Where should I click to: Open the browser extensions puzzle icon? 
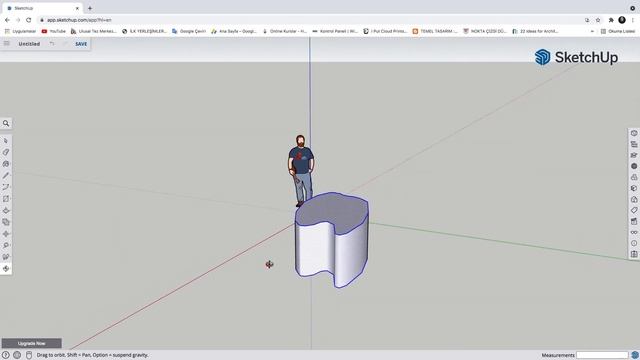pos(611,20)
